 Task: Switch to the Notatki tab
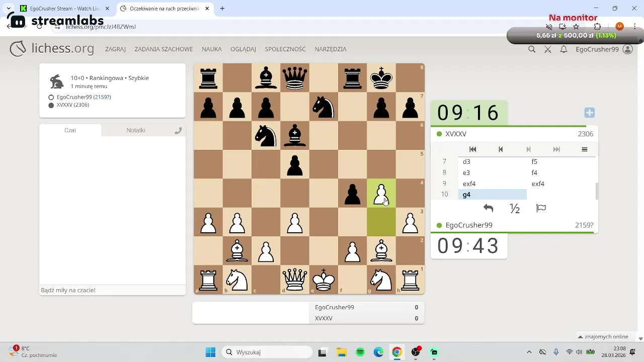[136, 130]
